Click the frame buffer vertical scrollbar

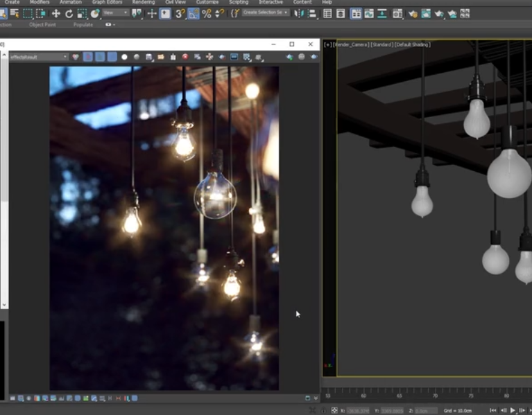click(x=4, y=179)
